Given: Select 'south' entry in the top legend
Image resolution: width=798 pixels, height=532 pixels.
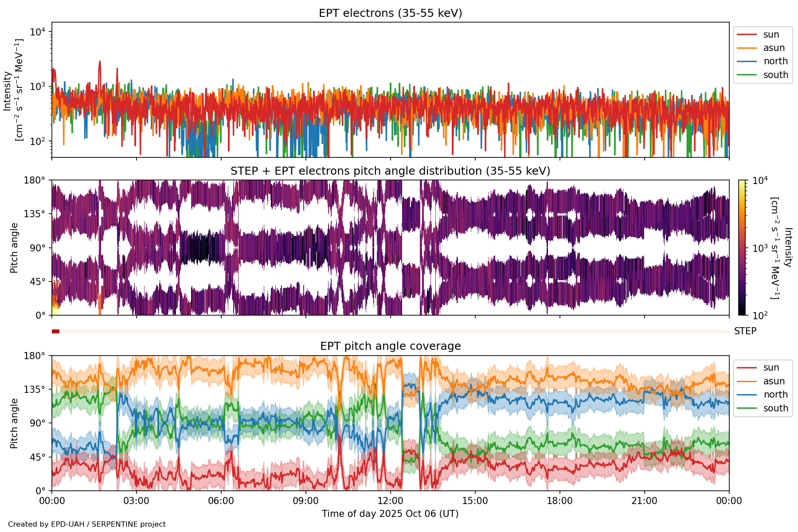Looking at the screenshot, I should pyautogui.click(x=775, y=75).
